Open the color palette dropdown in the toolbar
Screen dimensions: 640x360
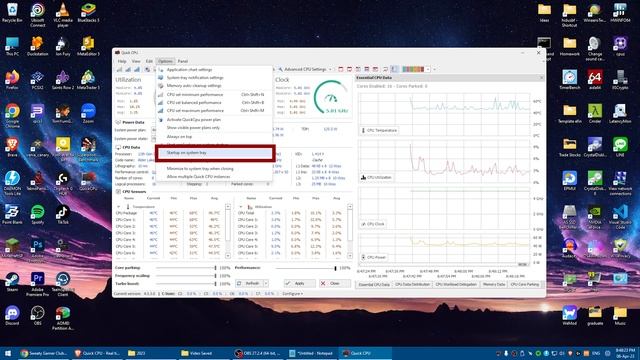(x=428, y=69)
